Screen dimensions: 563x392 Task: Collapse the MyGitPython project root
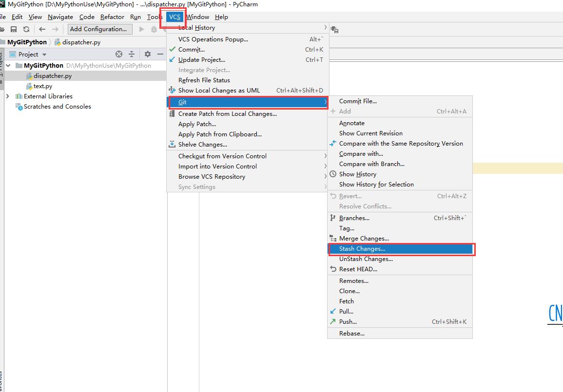[8, 66]
